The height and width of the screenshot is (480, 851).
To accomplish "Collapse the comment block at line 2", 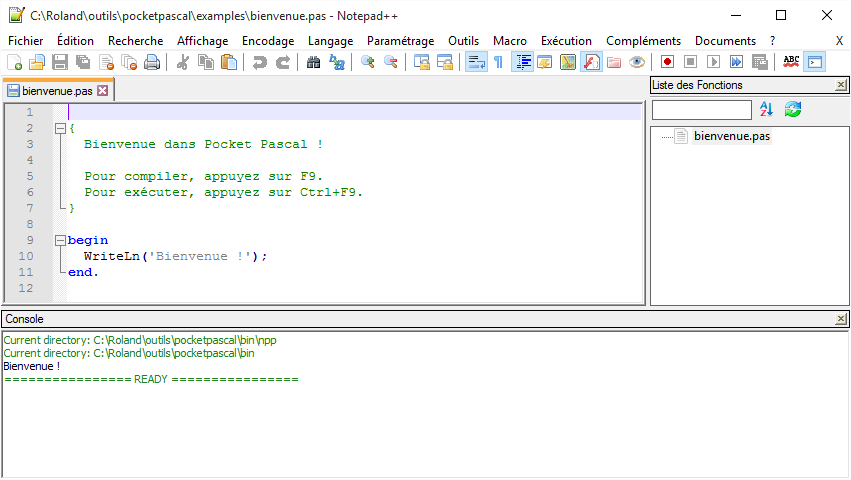I will point(60,128).
